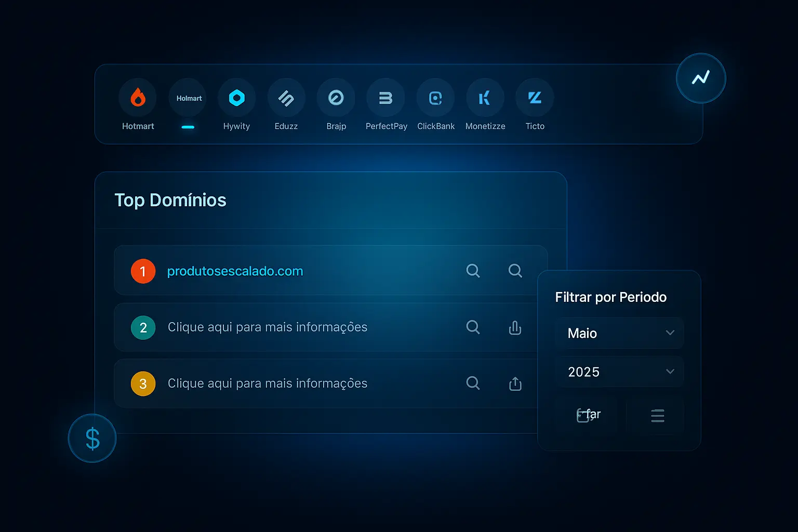798x532 pixels.
Task: Click the second row's information text link
Action: tap(267, 327)
